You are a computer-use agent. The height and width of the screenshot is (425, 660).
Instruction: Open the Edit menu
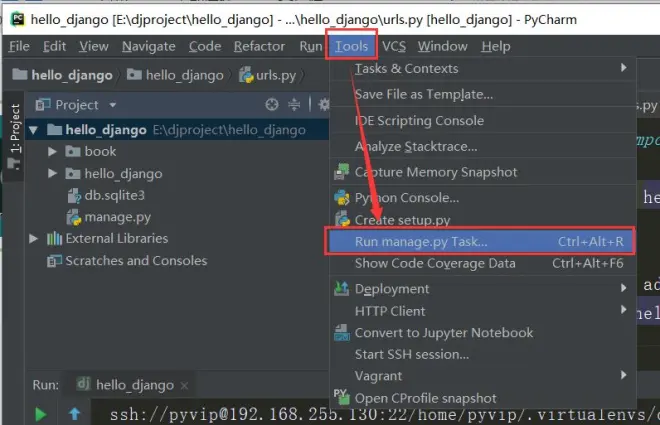click(x=54, y=46)
